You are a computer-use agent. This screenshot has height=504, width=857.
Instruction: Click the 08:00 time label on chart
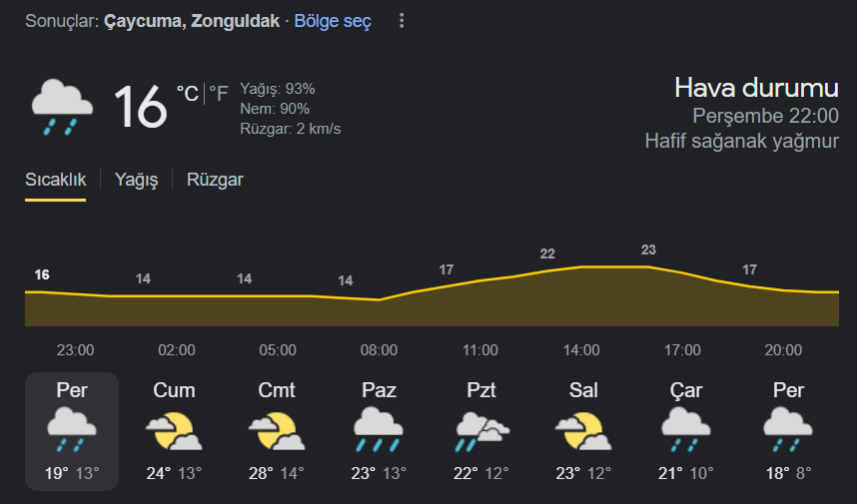pos(379,350)
